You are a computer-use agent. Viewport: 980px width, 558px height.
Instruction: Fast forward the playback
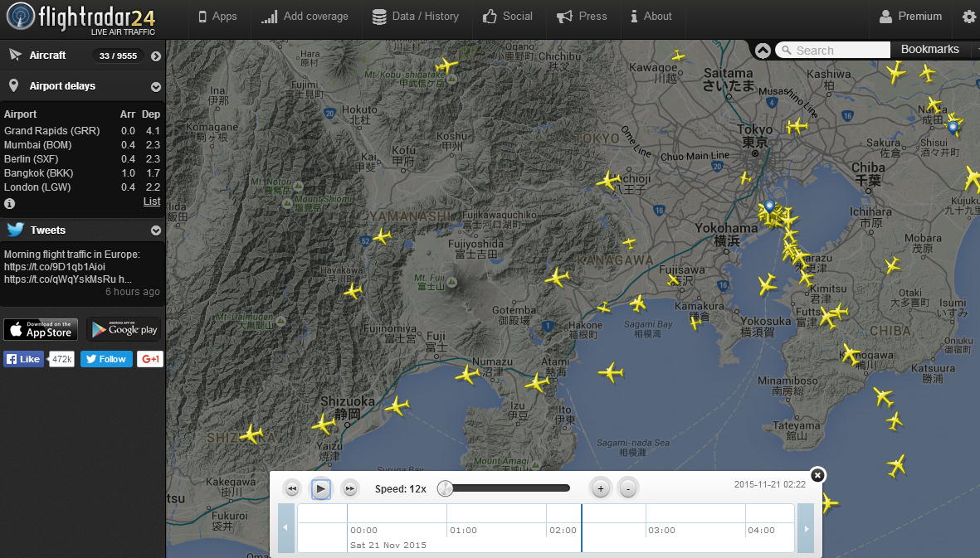click(x=350, y=489)
